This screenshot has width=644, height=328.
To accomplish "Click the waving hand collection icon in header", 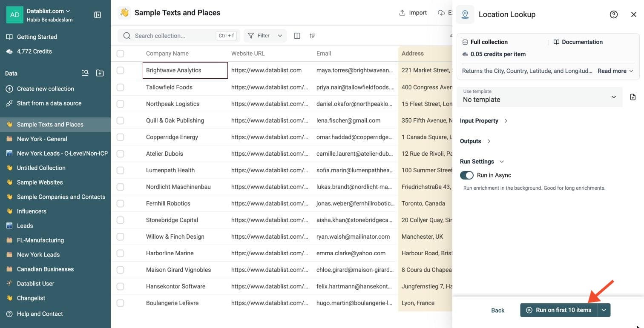I will (124, 13).
